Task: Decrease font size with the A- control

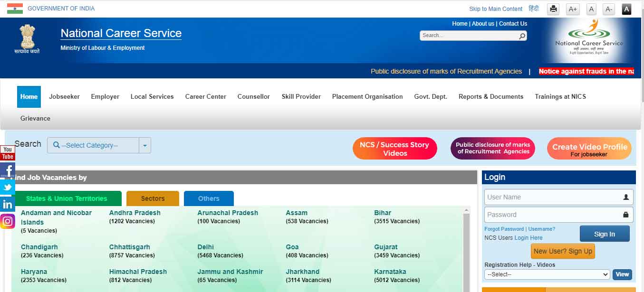Action: tap(608, 9)
